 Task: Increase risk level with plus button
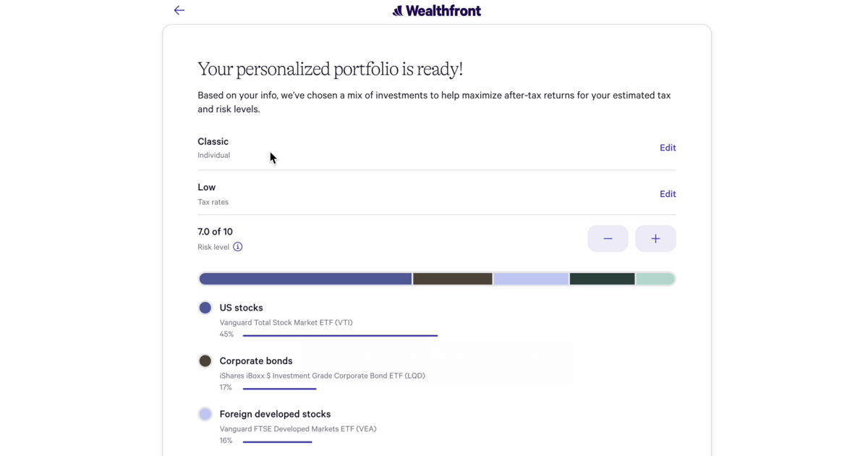coord(655,239)
